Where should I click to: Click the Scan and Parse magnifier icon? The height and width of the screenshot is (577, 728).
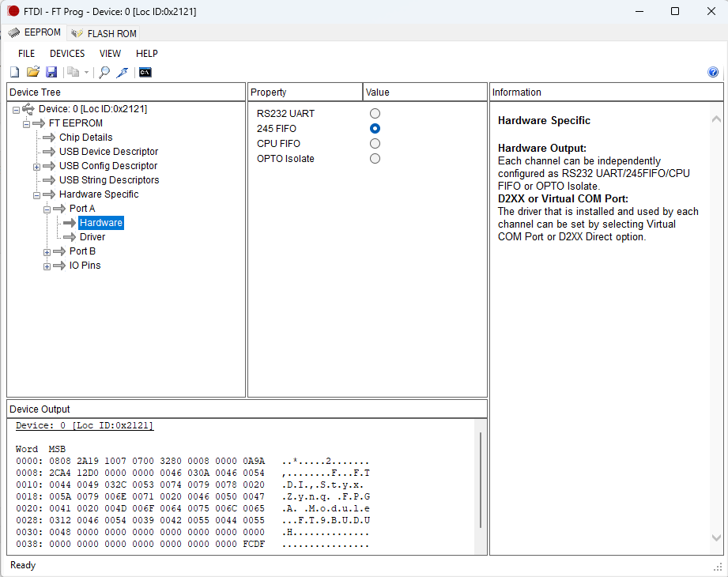[x=104, y=72]
